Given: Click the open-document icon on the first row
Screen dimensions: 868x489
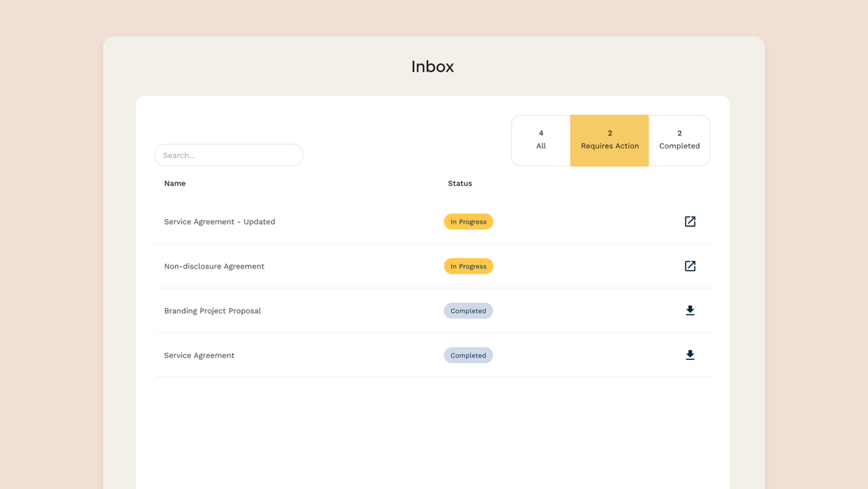Looking at the screenshot, I should [690, 221].
